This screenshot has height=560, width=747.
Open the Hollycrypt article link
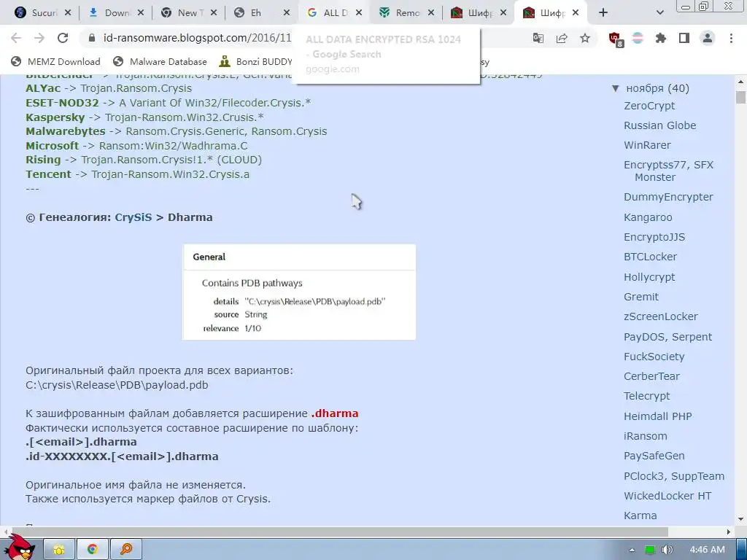(649, 277)
